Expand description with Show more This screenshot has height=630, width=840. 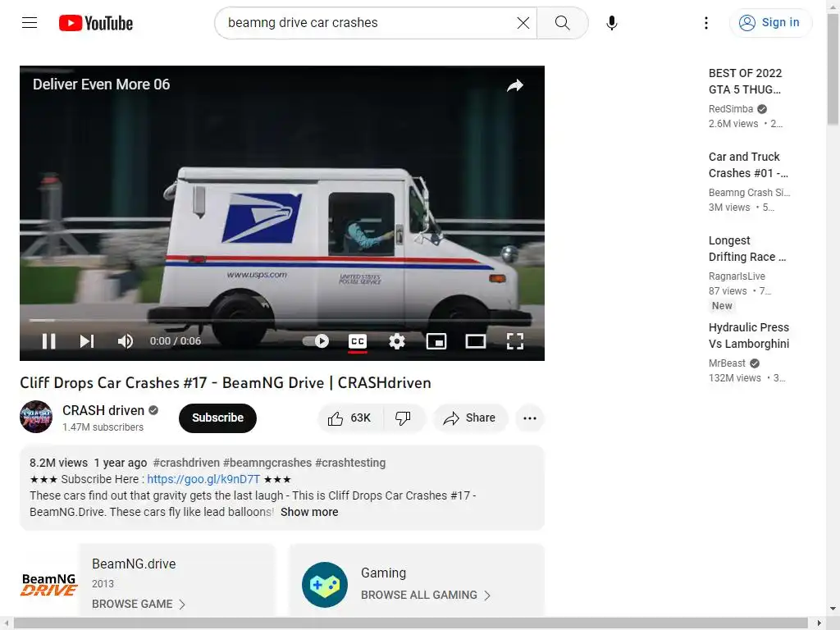point(309,512)
